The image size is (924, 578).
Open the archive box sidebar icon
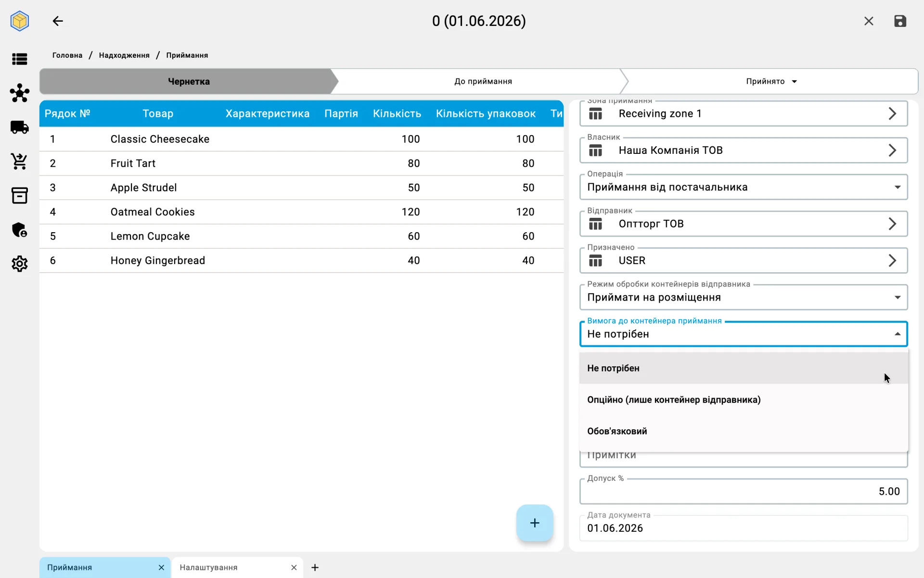tap(20, 196)
